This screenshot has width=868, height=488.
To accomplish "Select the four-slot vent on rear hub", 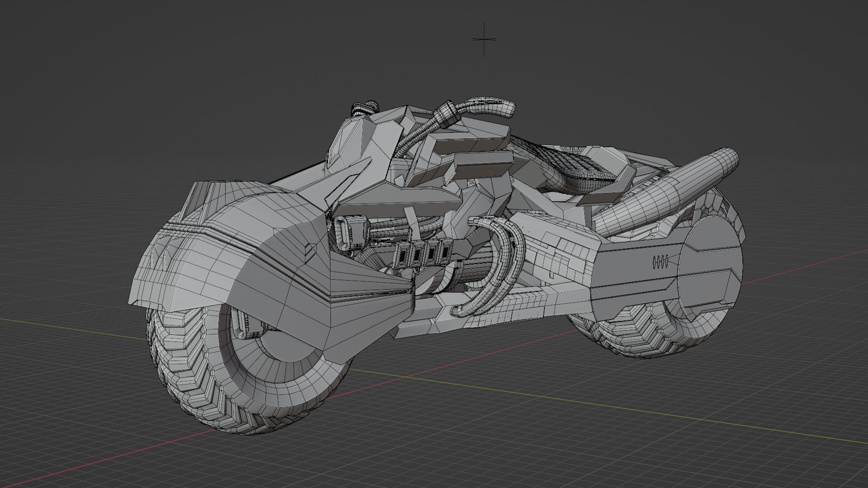I will click(661, 261).
